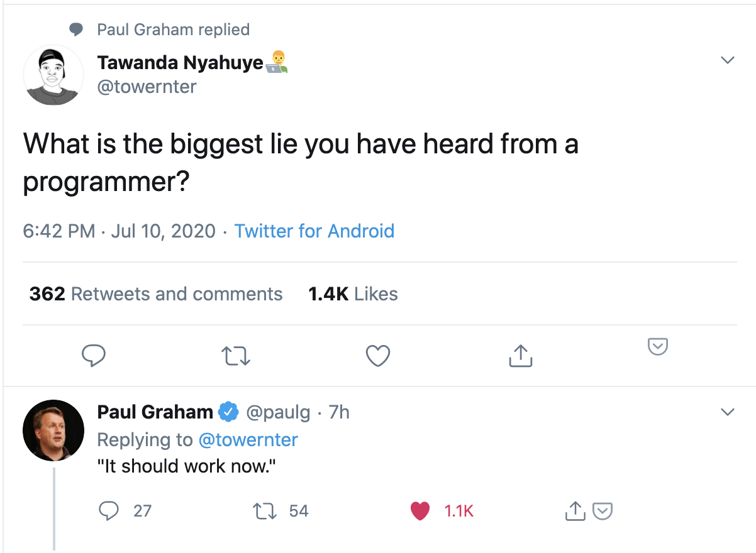Like the main tweet with heart icon
Image resolution: width=756 pixels, height=553 pixels.
coord(378,356)
